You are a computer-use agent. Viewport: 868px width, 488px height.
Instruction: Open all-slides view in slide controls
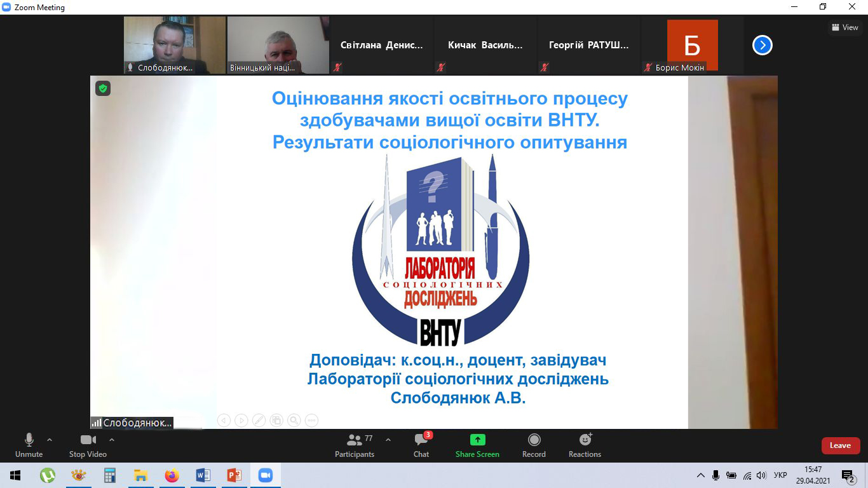(x=276, y=420)
